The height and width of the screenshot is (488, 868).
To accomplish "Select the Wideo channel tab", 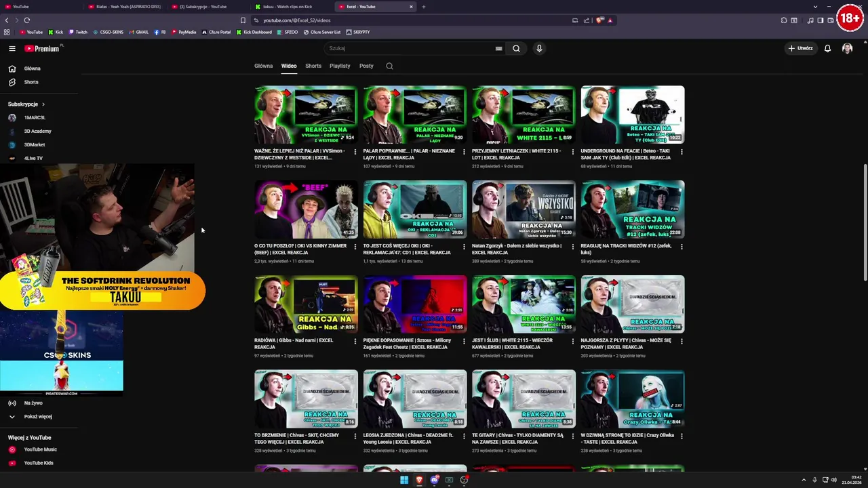I will (x=289, y=66).
